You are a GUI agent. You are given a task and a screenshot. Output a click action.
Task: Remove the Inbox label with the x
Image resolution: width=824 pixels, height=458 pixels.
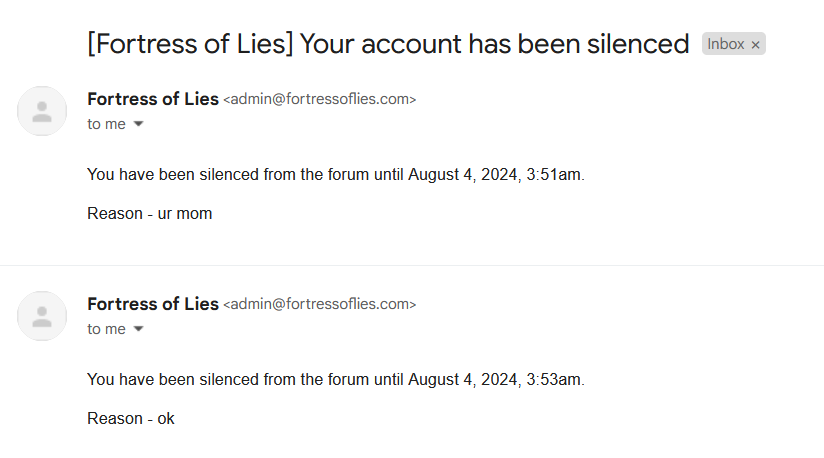pos(755,45)
